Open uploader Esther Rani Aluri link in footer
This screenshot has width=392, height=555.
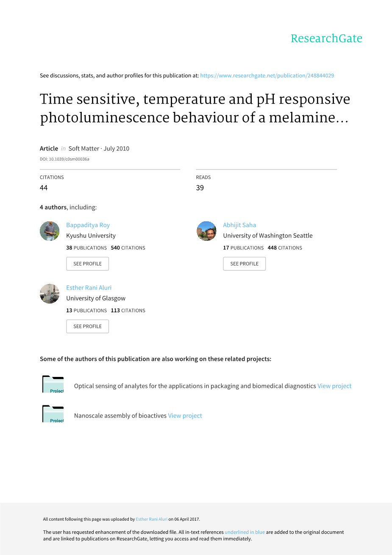tap(151, 519)
